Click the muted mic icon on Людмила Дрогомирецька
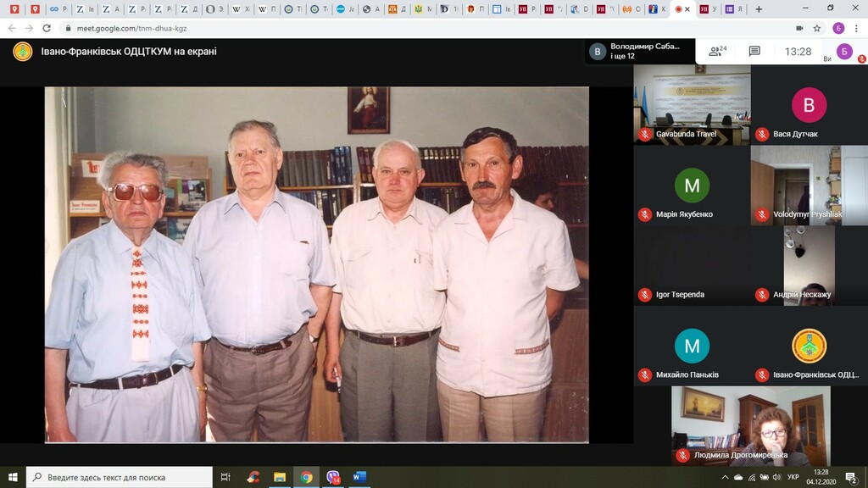Image resolution: width=868 pixels, height=488 pixels. pos(682,455)
